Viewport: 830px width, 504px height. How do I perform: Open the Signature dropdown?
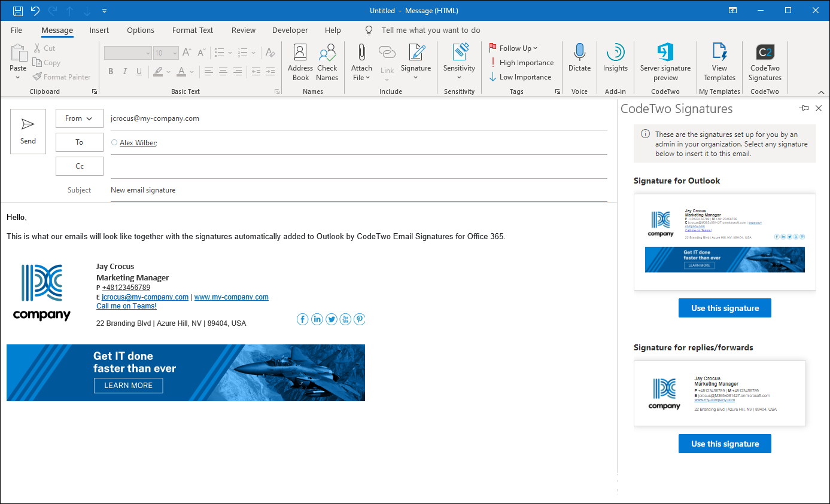click(416, 63)
